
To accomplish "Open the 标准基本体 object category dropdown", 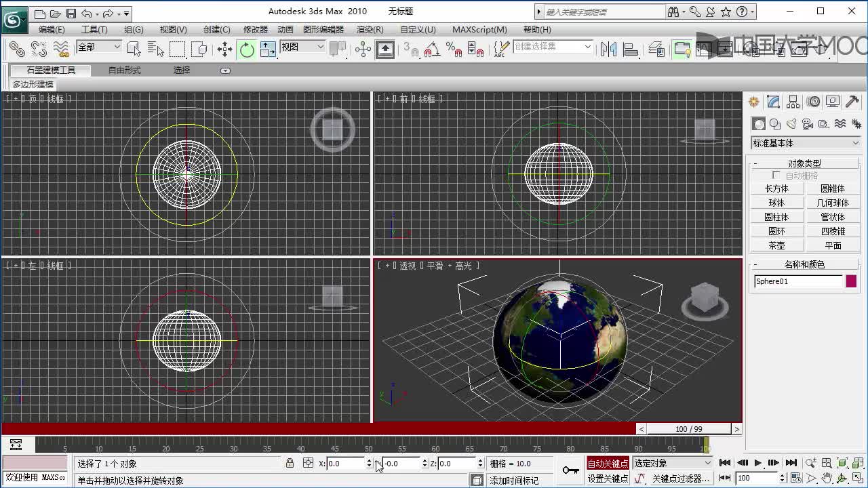I will 805,143.
